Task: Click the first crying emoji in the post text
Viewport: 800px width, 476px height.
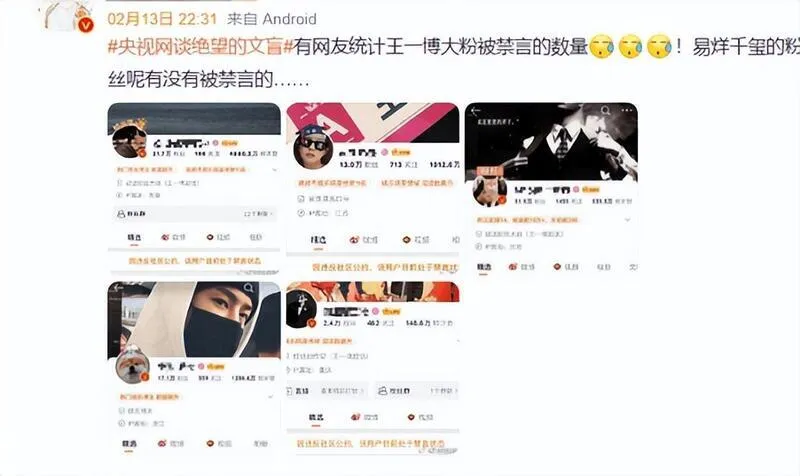Action: (602, 47)
